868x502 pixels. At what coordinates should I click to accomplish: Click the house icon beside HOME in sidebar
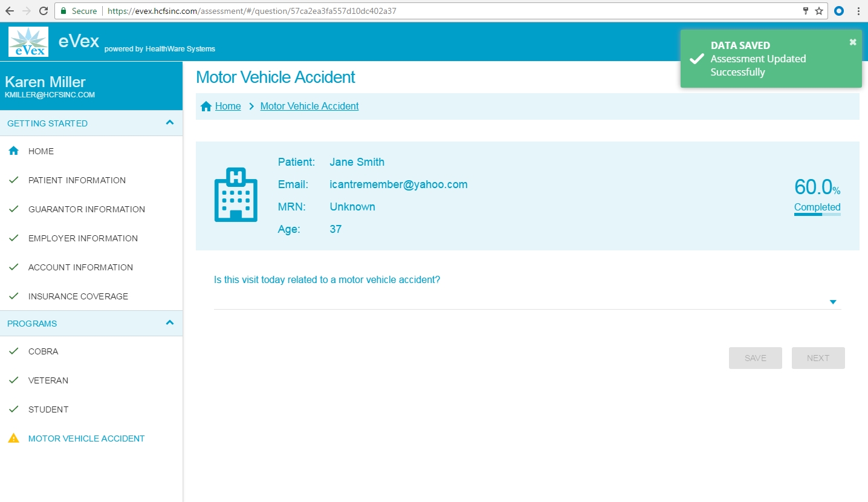click(x=14, y=151)
